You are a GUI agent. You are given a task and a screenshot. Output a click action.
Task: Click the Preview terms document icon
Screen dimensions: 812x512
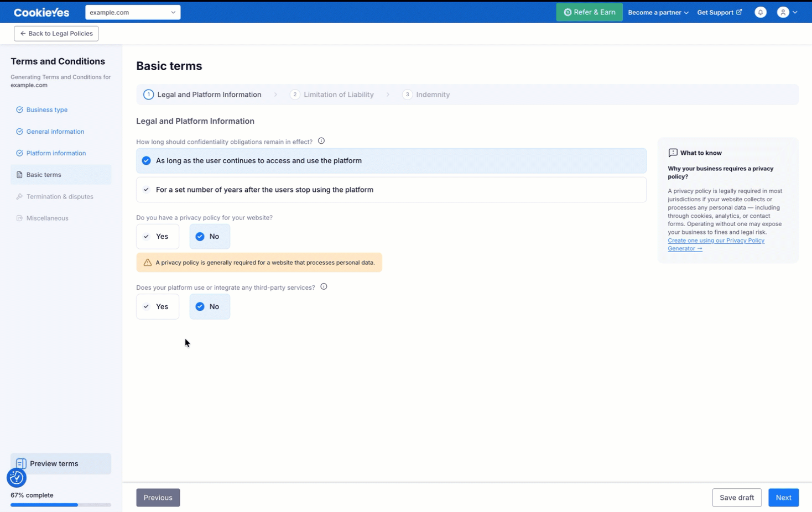click(x=21, y=463)
